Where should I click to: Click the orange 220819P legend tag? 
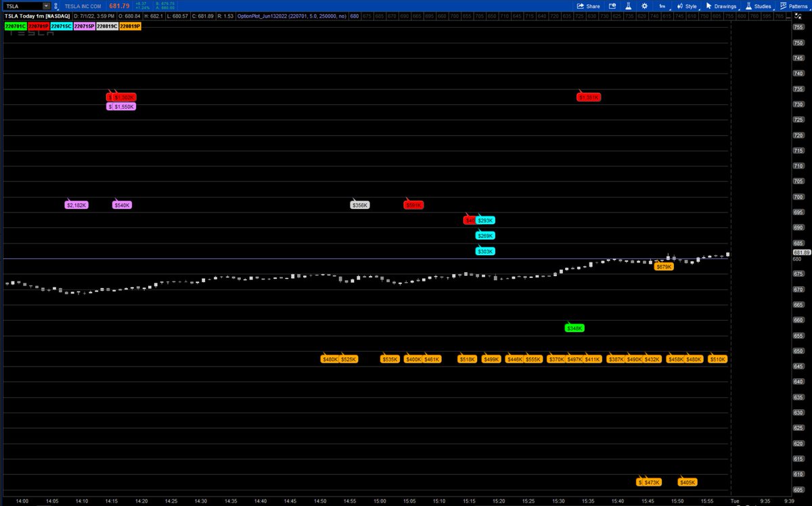tap(129, 26)
